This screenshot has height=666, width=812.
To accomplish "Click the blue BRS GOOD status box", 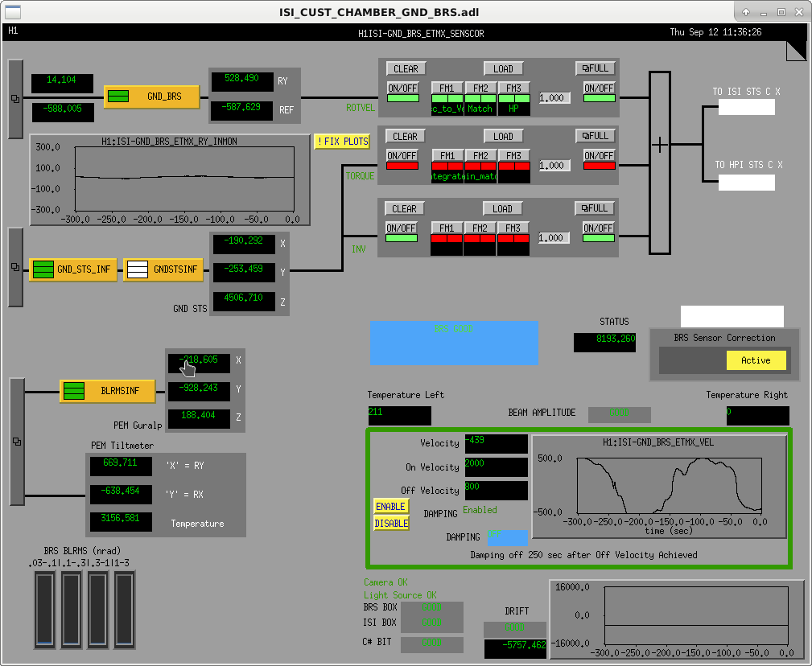I will pyautogui.click(x=454, y=343).
